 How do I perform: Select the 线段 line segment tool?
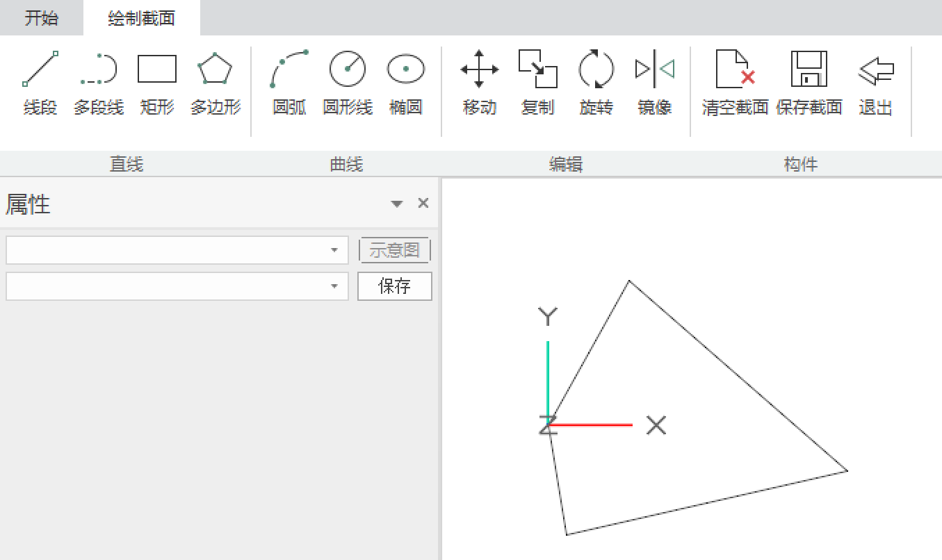(40, 82)
